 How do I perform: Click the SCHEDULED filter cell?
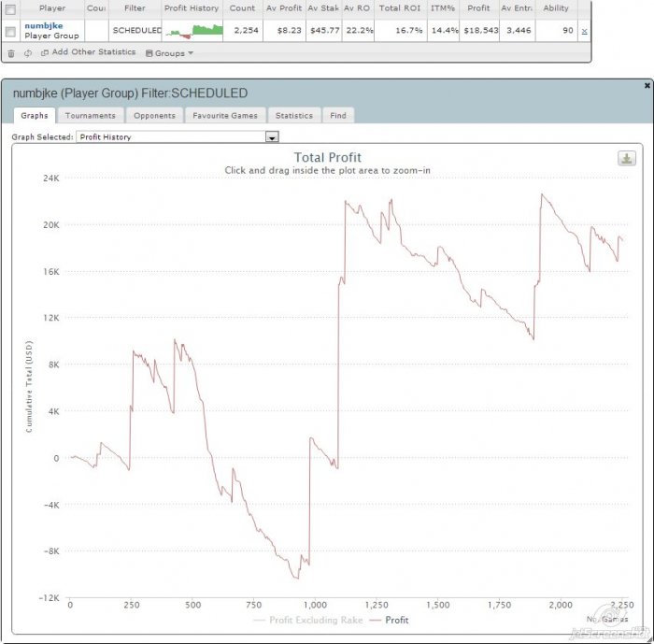(136, 31)
